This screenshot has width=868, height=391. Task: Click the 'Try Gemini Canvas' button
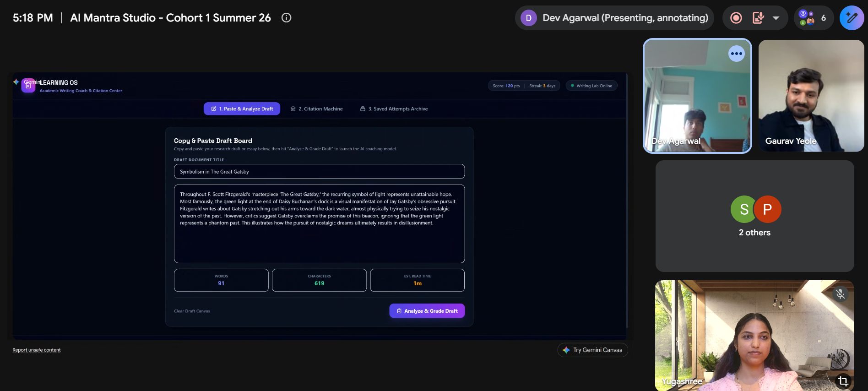point(592,350)
